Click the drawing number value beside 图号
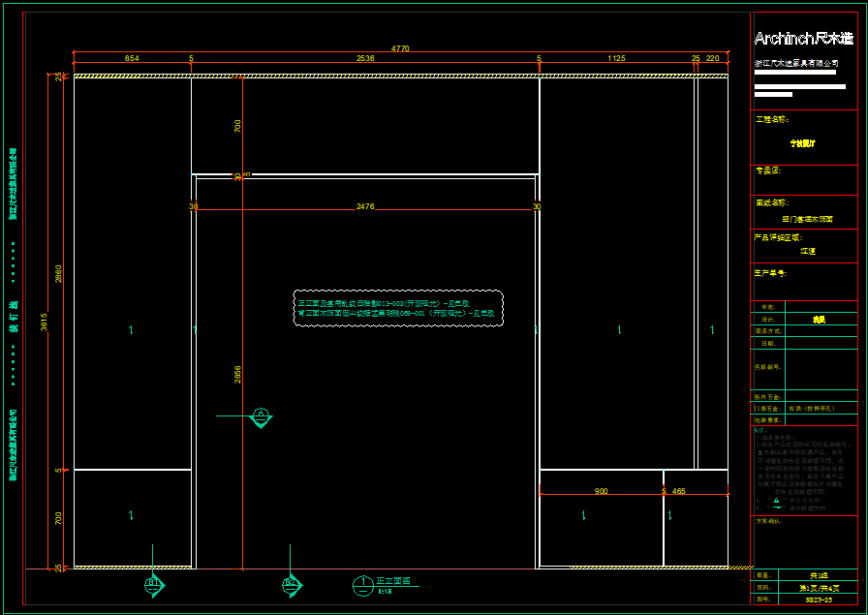The width and height of the screenshot is (868, 615). (x=819, y=599)
